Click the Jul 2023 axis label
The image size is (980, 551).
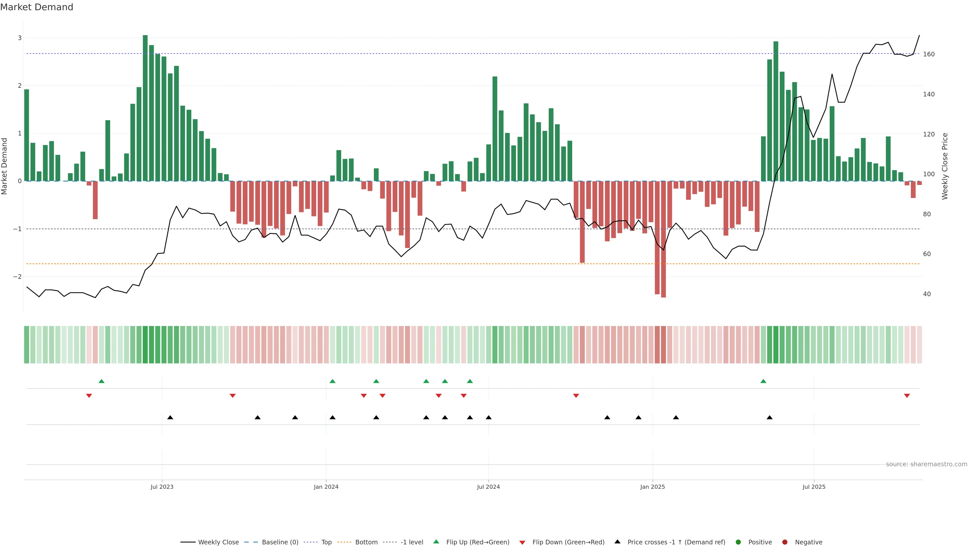(x=162, y=487)
